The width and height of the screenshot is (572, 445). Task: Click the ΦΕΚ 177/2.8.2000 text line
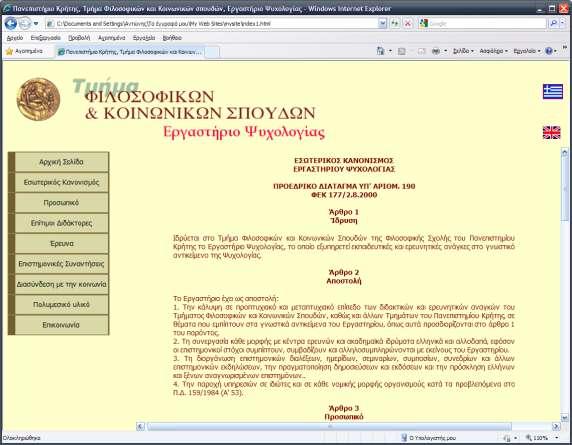344,195
